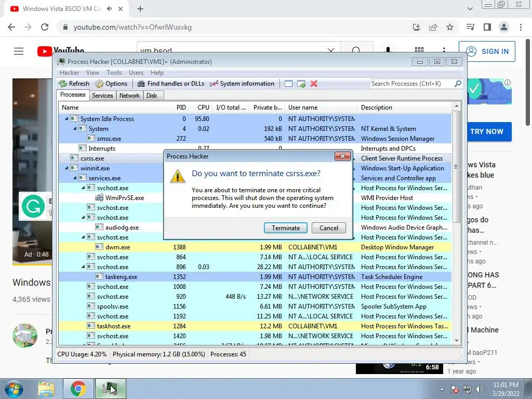Image resolution: width=532 pixels, height=399 pixels.
Task: Collapse the svchost.exe node above WmiPrvSE.exe
Action: click(x=83, y=188)
